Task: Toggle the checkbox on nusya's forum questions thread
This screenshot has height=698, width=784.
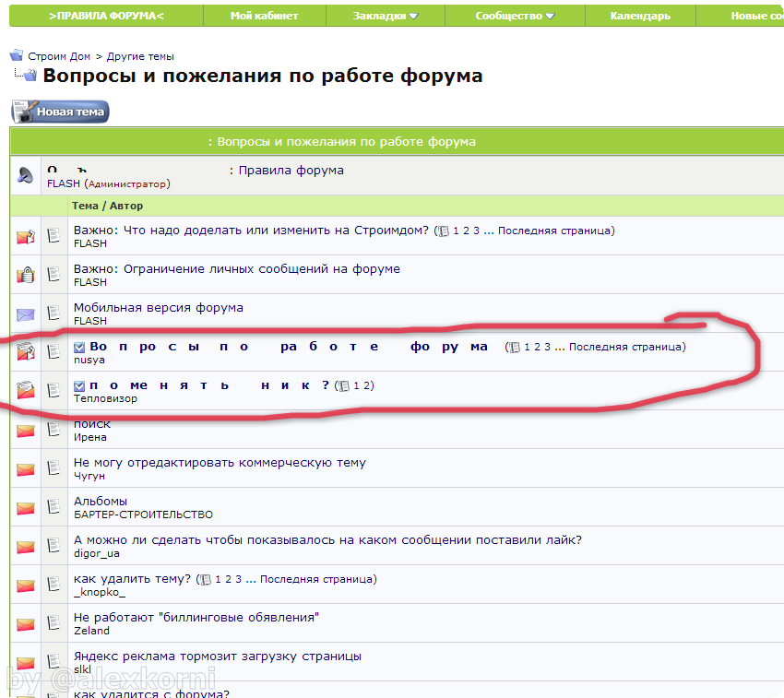Action: point(79,347)
